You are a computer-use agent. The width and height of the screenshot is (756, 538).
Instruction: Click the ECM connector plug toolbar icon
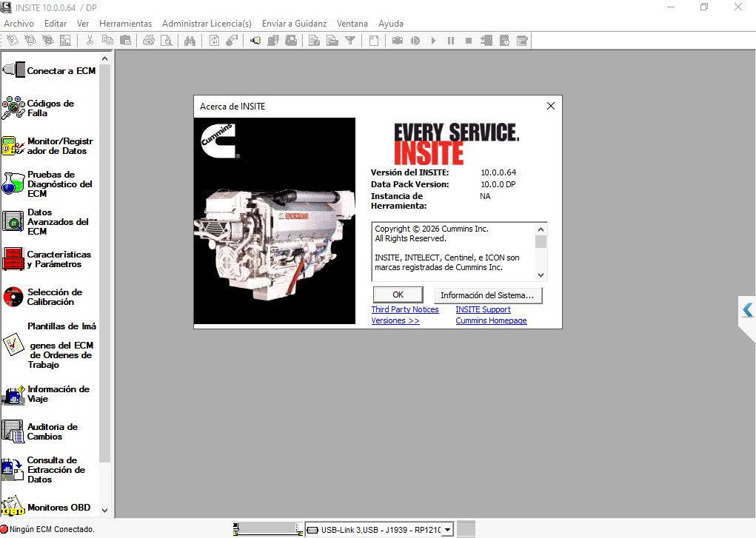pos(255,41)
